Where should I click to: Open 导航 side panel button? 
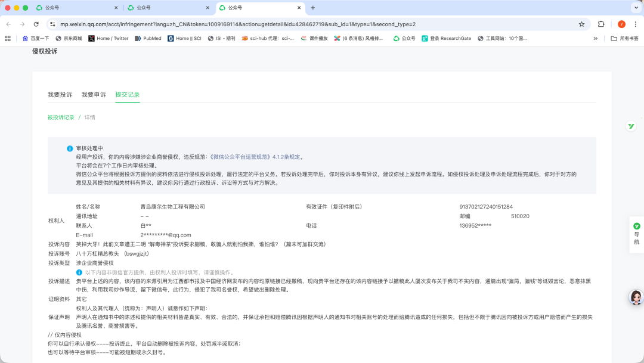tap(637, 234)
